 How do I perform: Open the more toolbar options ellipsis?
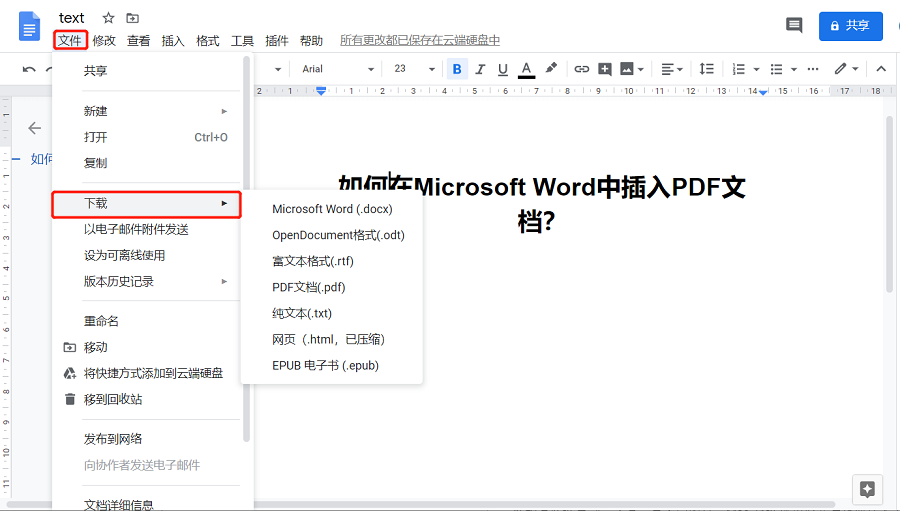pyautogui.click(x=813, y=69)
